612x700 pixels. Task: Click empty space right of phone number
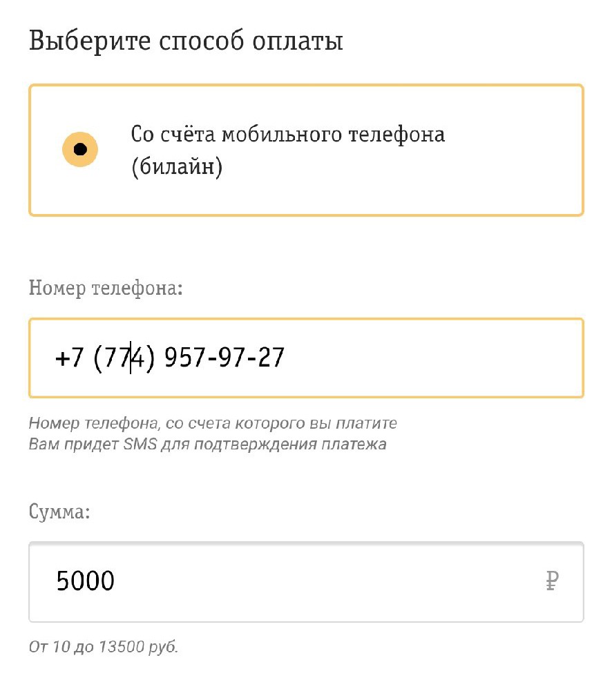[x=442, y=358]
